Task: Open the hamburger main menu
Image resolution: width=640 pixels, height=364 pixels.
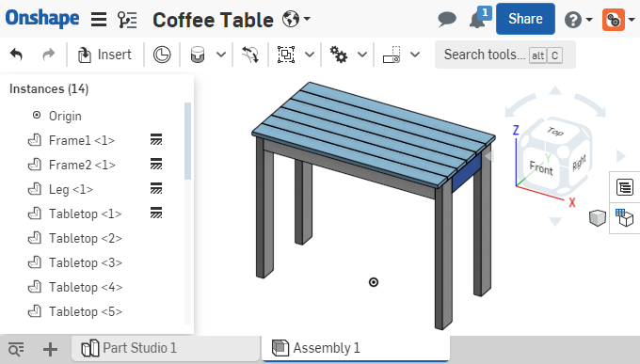Action: coord(99,19)
